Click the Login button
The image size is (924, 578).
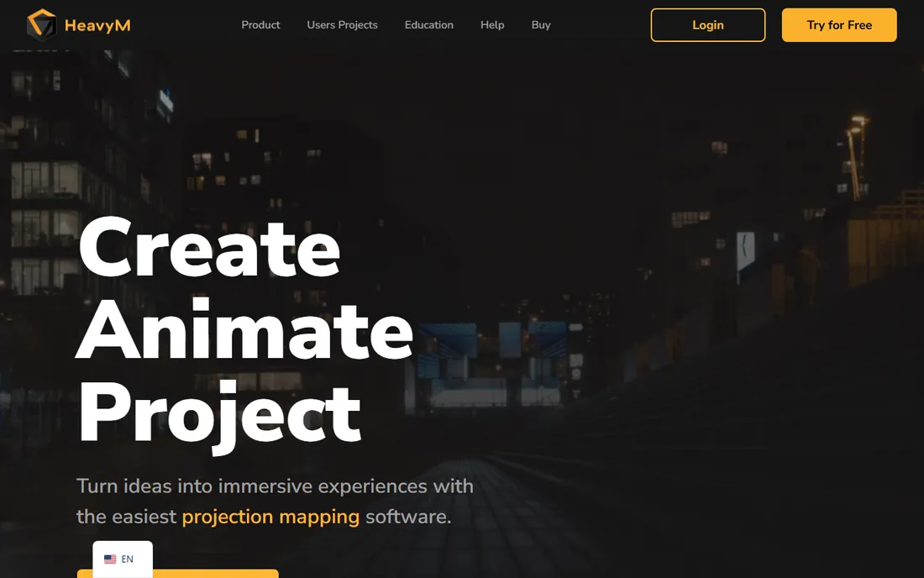click(x=708, y=24)
